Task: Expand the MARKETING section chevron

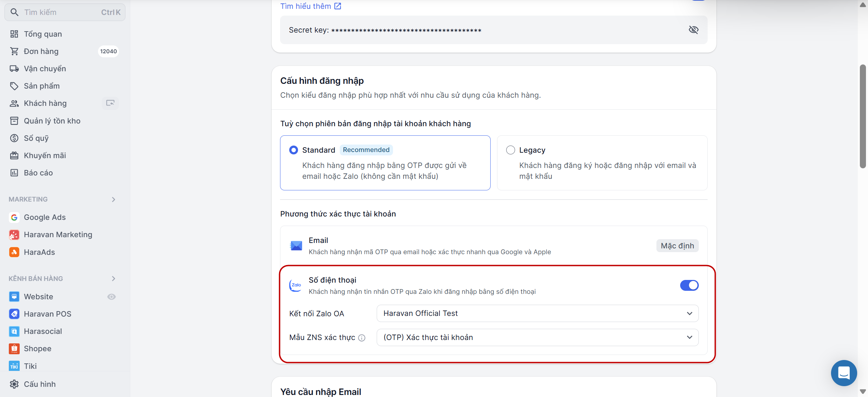Action: [x=114, y=200]
